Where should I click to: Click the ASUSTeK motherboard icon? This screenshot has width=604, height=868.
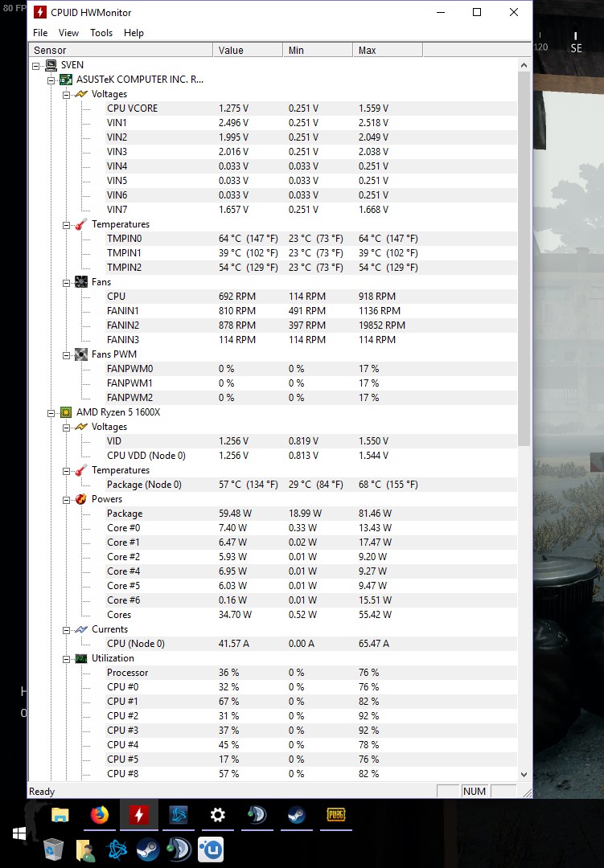click(x=66, y=80)
